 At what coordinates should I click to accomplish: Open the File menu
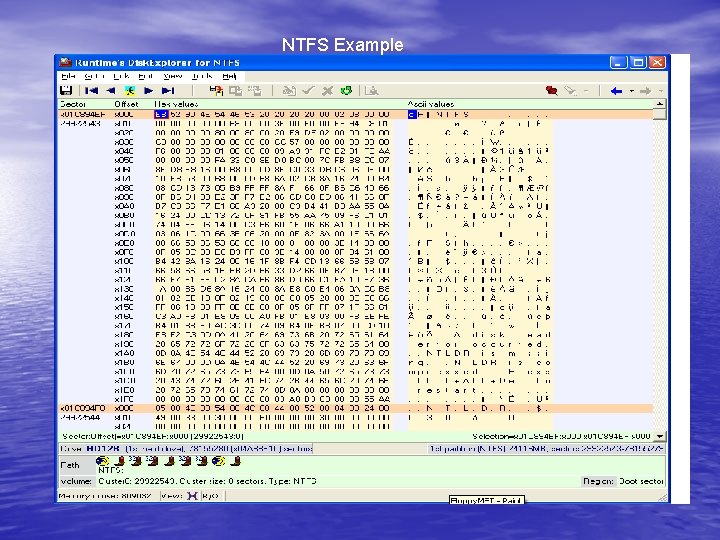click(68, 76)
